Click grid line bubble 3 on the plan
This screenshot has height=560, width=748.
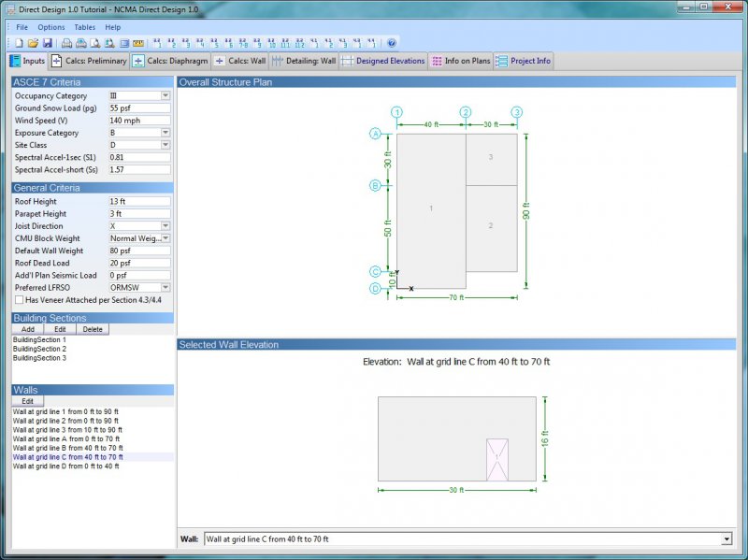517,112
